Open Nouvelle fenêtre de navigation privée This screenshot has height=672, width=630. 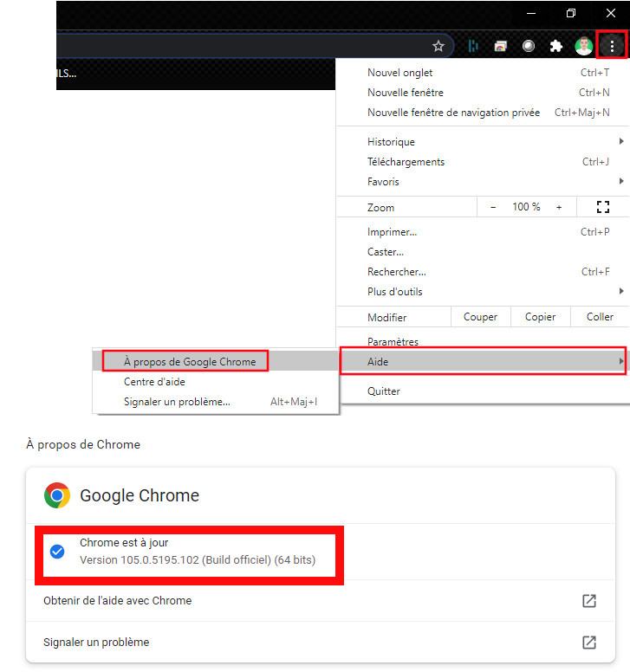(x=483, y=113)
